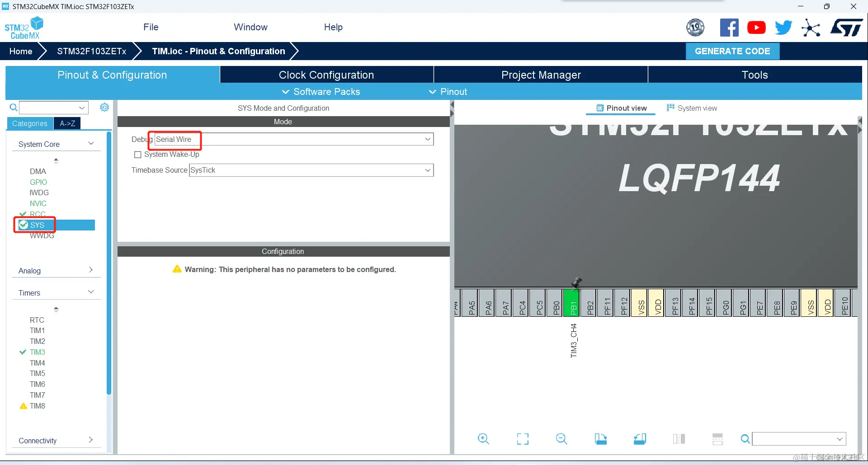
Task: Open the File menu
Action: (x=151, y=27)
